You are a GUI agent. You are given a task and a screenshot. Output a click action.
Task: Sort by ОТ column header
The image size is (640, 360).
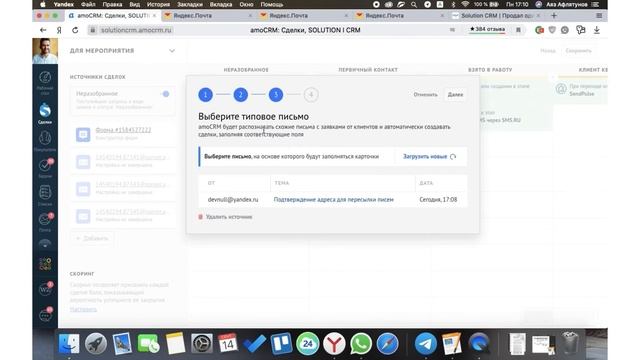211,183
